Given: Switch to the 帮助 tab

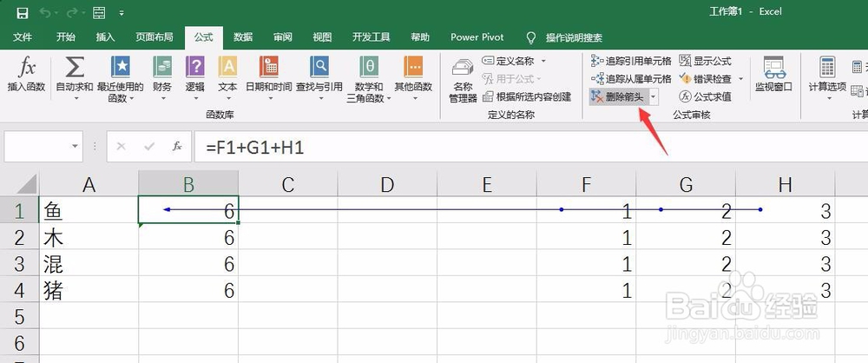Looking at the screenshot, I should click(x=420, y=37).
